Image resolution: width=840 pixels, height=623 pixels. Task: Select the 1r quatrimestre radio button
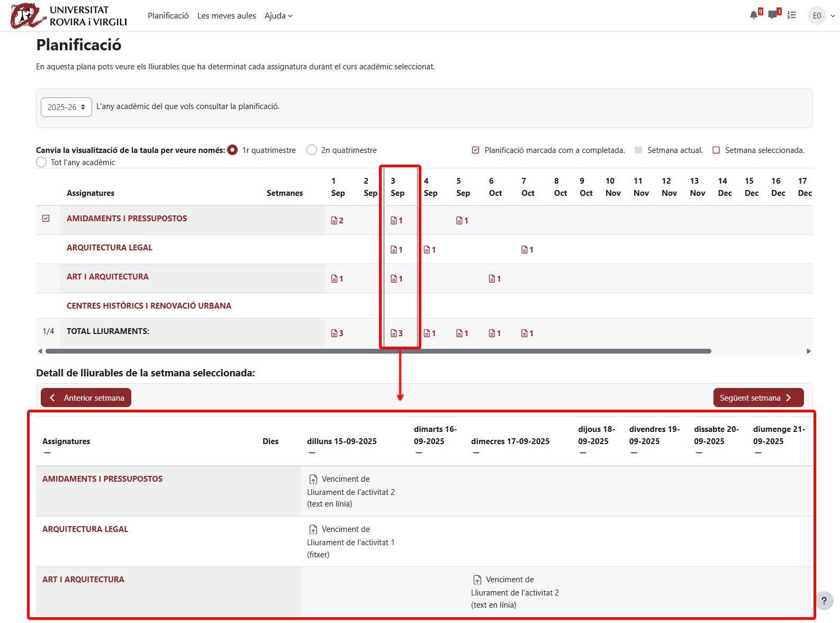pos(232,150)
